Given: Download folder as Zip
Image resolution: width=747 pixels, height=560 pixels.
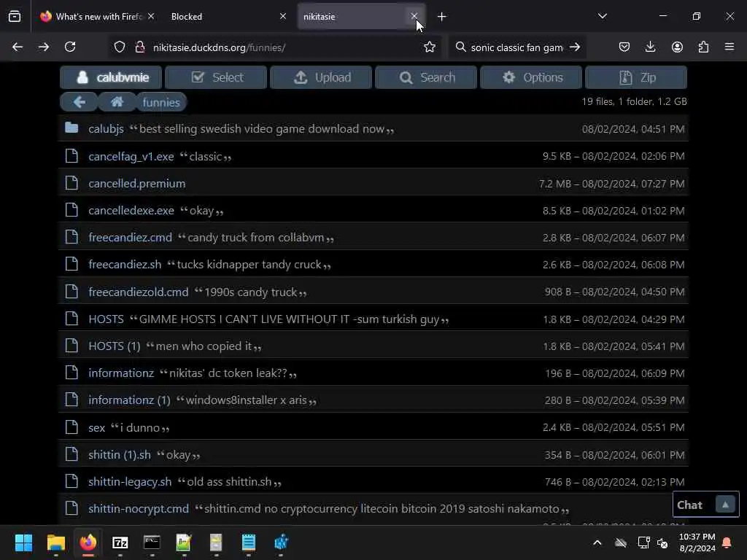Looking at the screenshot, I should tap(636, 77).
